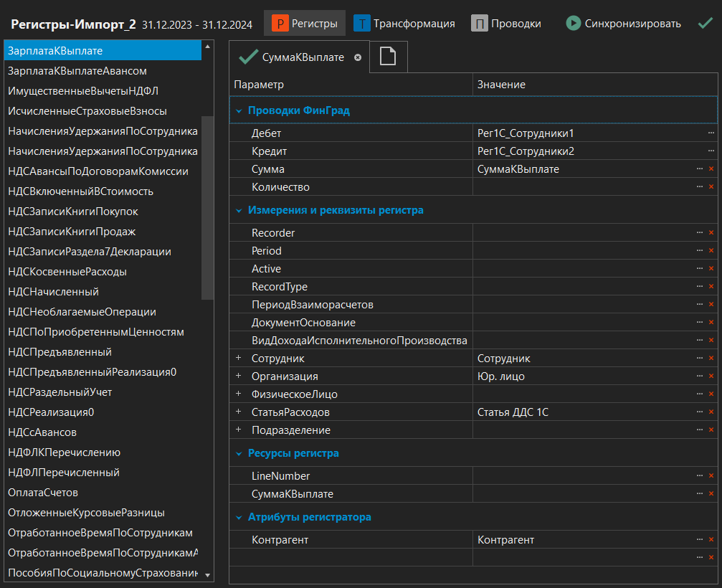Collapse the Ресурсы регистра section
This screenshot has height=588, width=722.
pyautogui.click(x=239, y=454)
